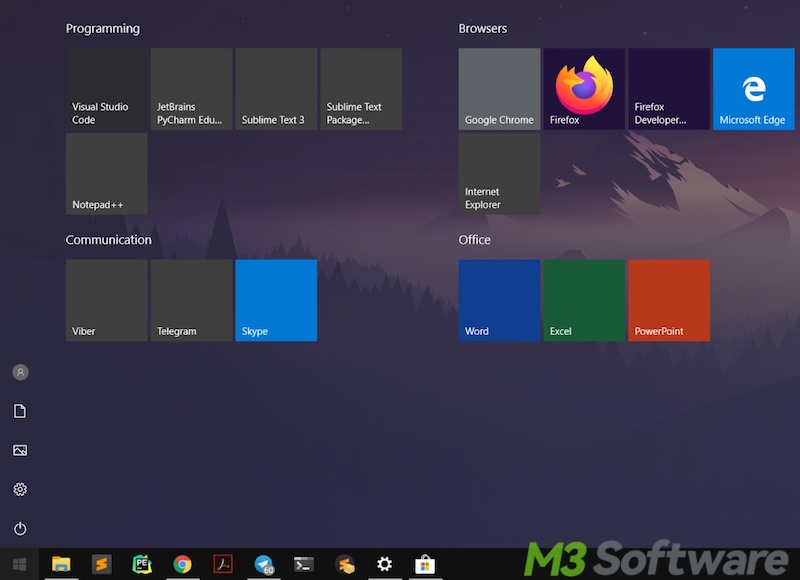Open Telegram from the taskbar

264,564
